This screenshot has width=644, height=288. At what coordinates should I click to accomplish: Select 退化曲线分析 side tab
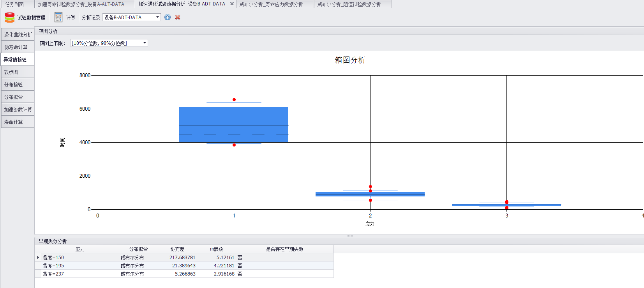point(18,35)
